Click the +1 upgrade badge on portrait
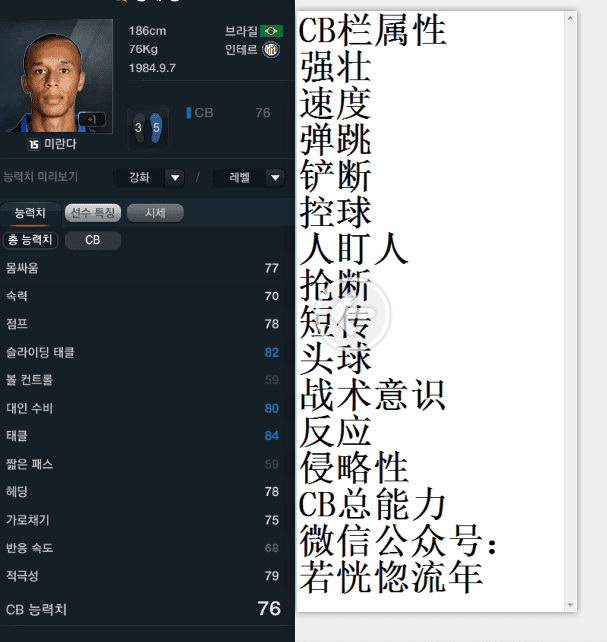This screenshot has width=607, height=642. pyautogui.click(x=92, y=119)
